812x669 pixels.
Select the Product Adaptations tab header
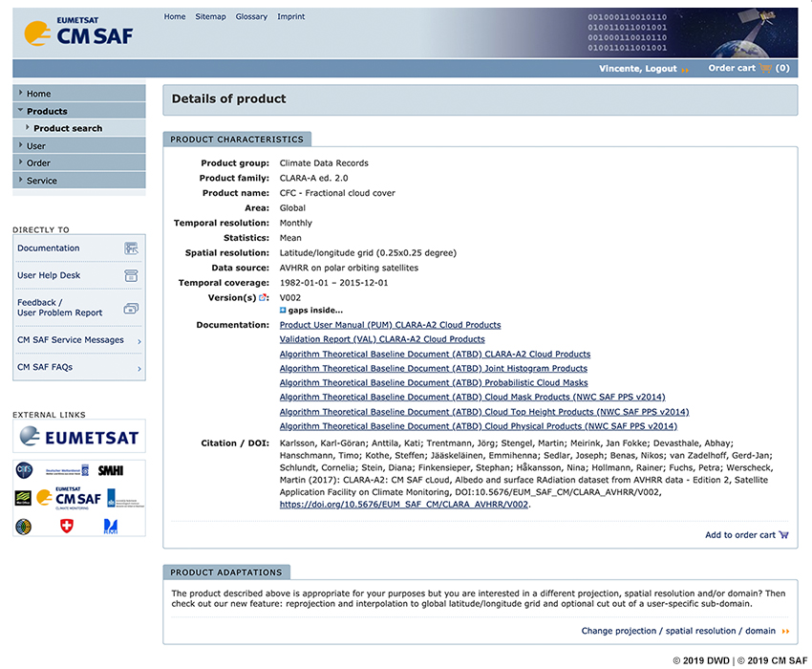coord(226,572)
